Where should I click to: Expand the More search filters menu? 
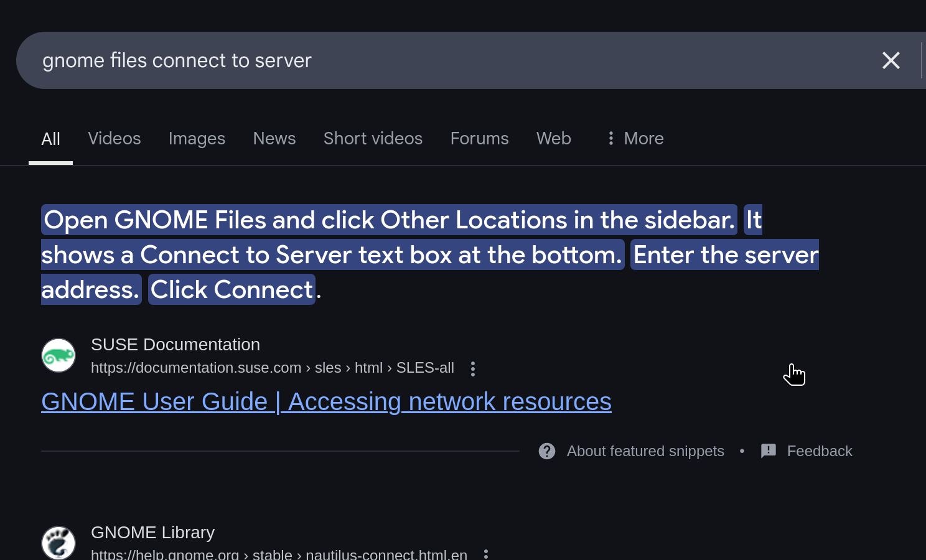[x=635, y=138]
